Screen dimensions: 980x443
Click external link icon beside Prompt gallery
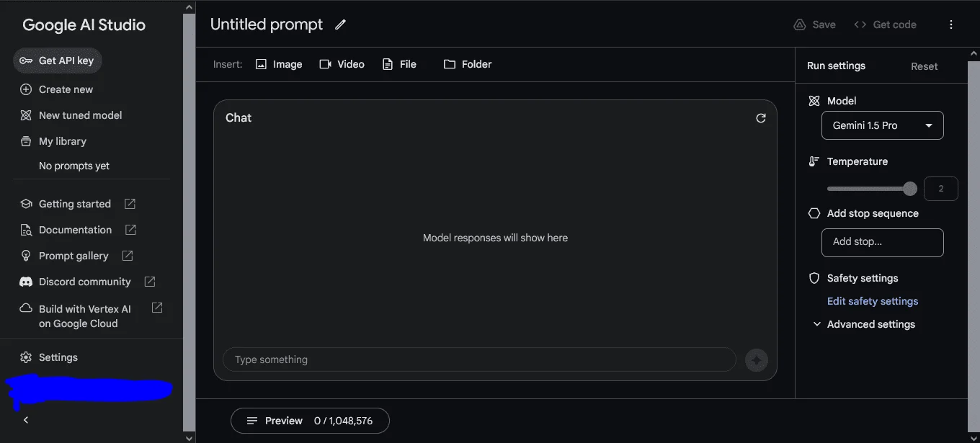click(128, 256)
